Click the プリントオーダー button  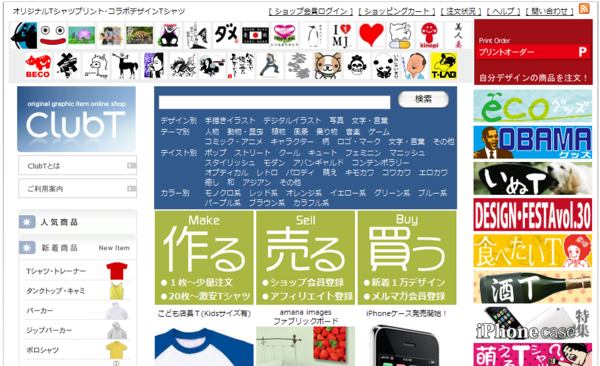click(533, 52)
